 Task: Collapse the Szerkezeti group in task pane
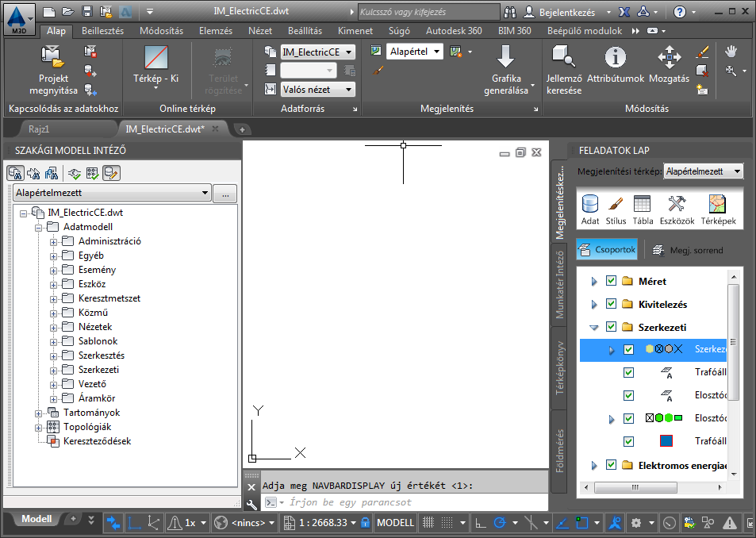pyautogui.click(x=594, y=328)
